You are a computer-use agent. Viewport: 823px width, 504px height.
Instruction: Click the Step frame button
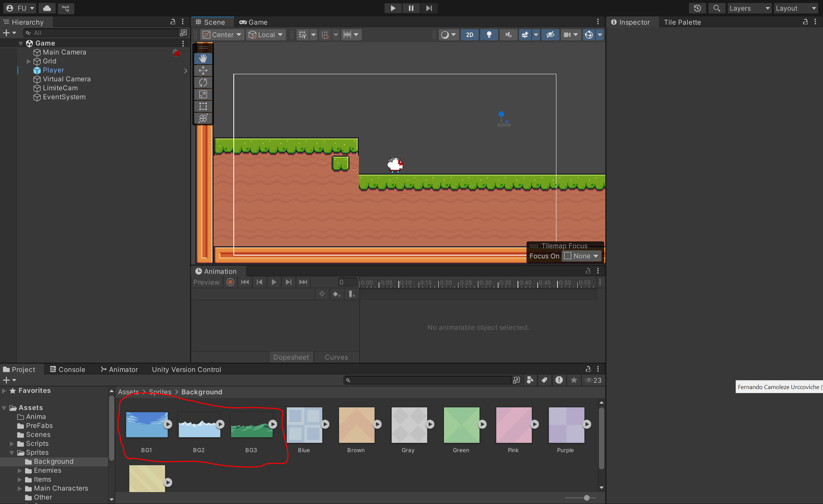429,8
